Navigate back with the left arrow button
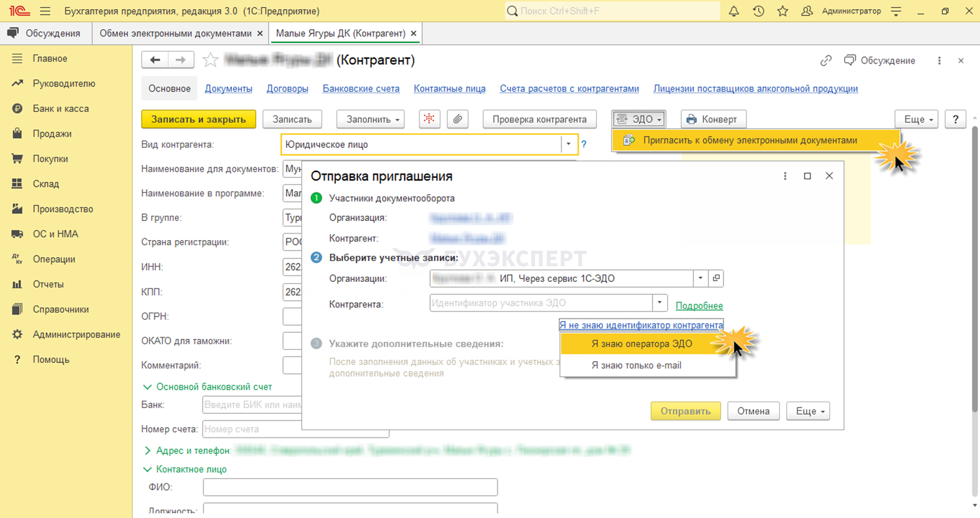This screenshot has width=980, height=518. pyautogui.click(x=155, y=60)
